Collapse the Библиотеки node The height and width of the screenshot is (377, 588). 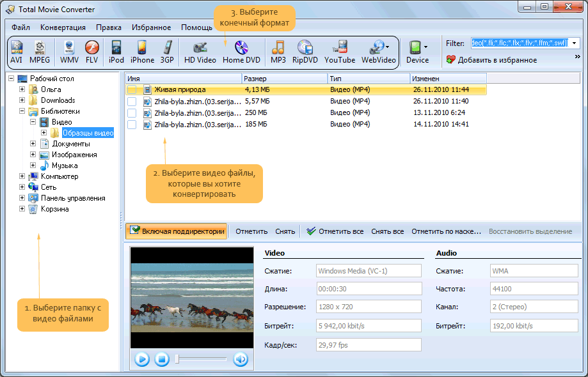(x=22, y=111)
